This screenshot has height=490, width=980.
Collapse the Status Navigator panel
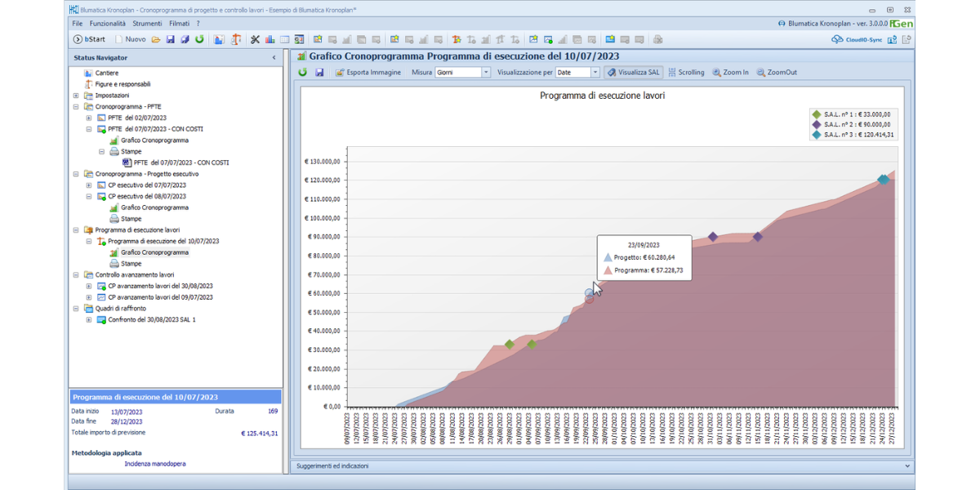pyautogui.click(x=274, y=58)
